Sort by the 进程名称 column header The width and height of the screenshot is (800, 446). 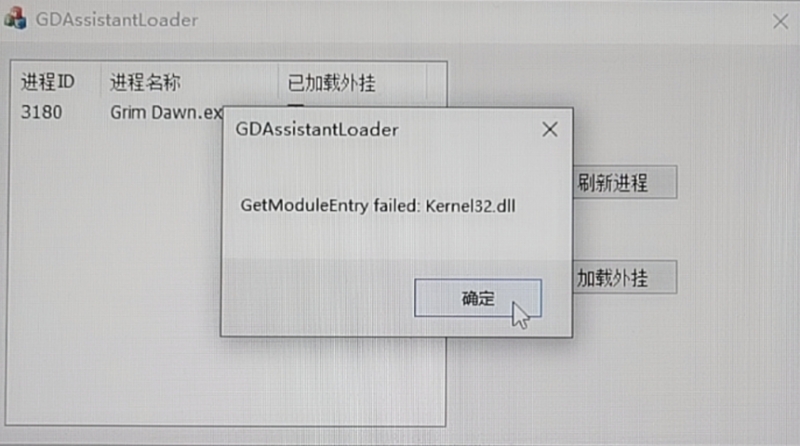[x=189, y=82]
